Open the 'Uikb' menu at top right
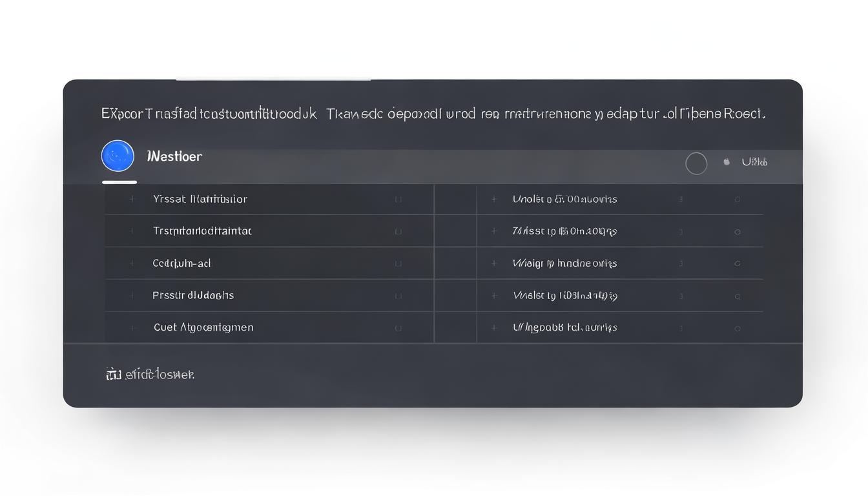868x496 pixels. point(754,162)
